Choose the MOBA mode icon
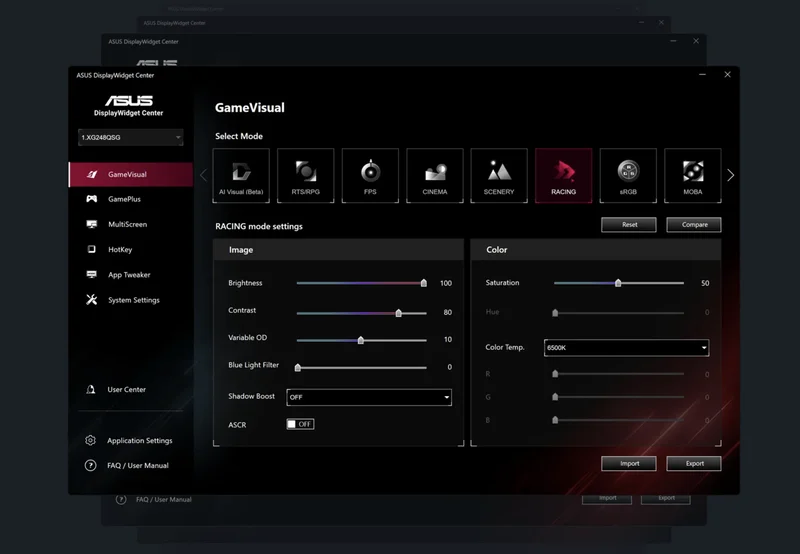This screenshot has height=554, width=800. pos(692,175)
